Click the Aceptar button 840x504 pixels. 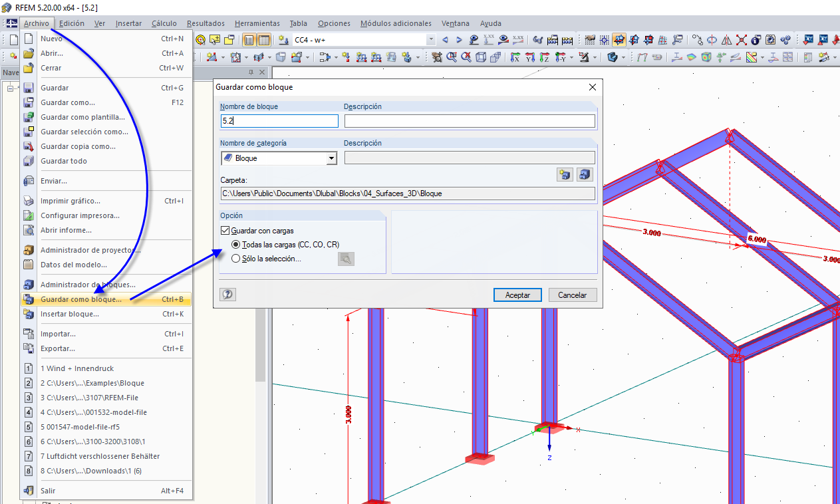[517, 295]
